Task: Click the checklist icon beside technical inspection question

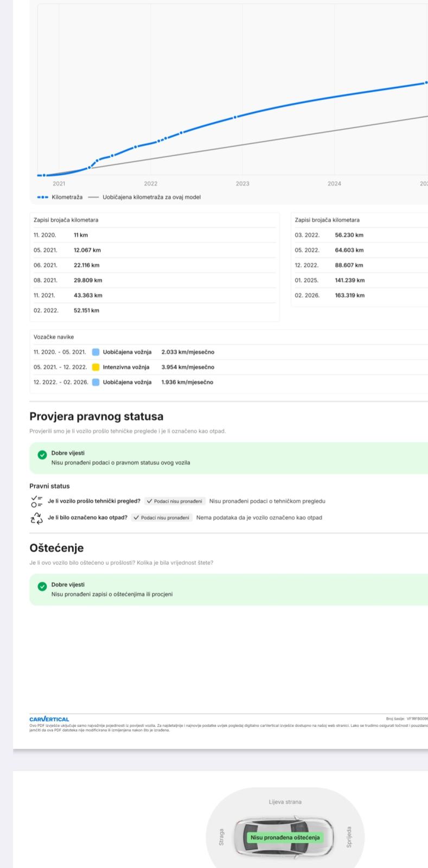Action: (36, 501)
